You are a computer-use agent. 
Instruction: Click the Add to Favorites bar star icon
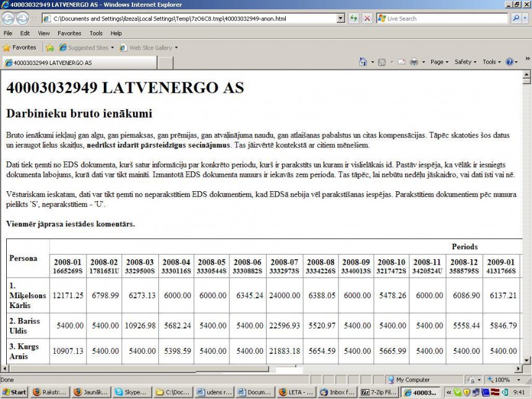(49, 48)
